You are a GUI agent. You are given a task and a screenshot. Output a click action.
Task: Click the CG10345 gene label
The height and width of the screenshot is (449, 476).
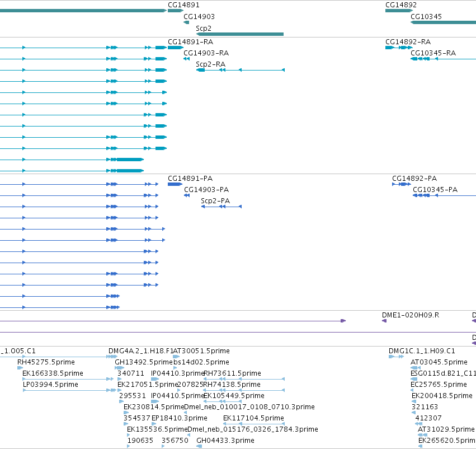point(426,16)
